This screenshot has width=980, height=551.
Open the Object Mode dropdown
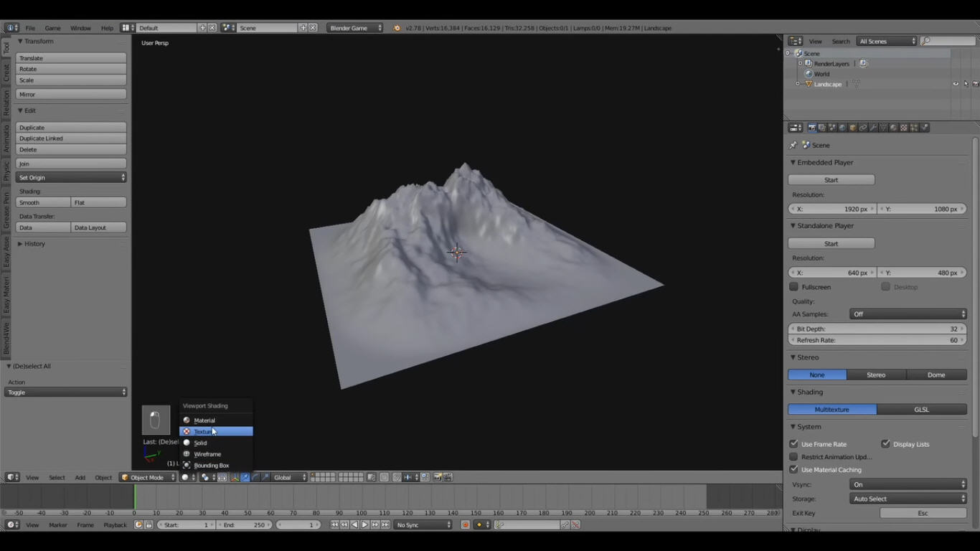(x=148, y=478)
